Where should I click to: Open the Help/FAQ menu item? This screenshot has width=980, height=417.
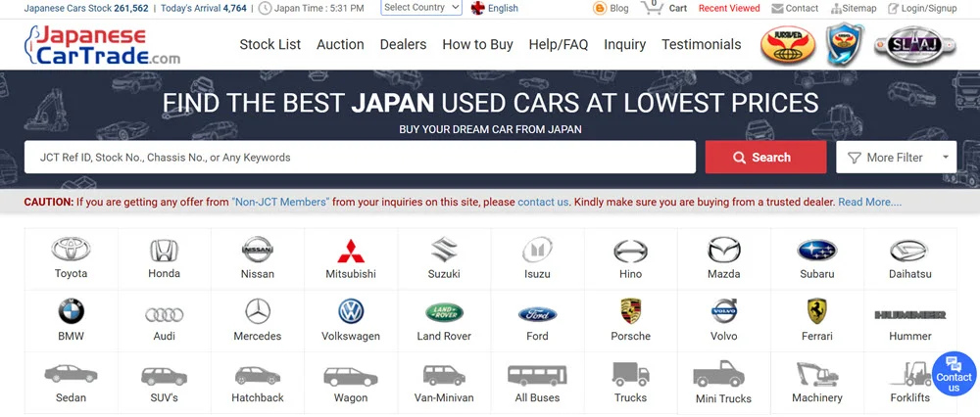point(559,44)
